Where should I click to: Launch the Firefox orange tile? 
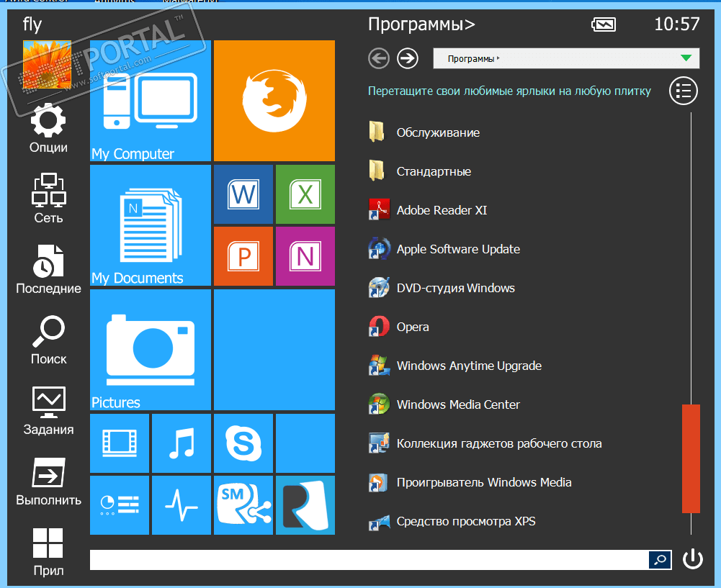[274, 101]
